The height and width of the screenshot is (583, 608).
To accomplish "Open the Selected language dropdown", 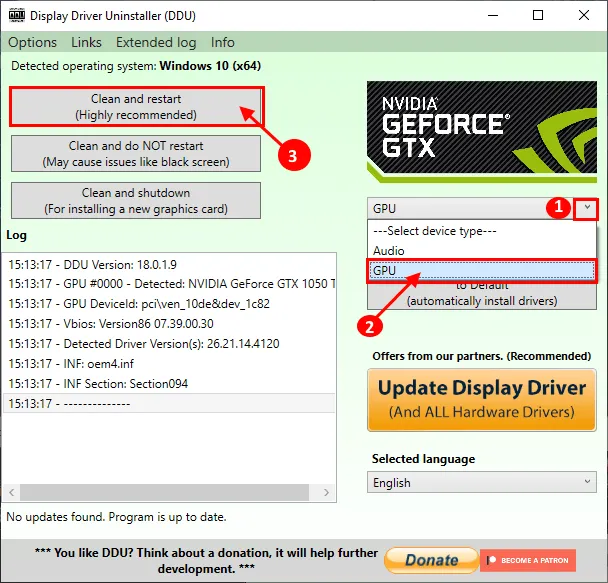I will [x=482, y=482].
